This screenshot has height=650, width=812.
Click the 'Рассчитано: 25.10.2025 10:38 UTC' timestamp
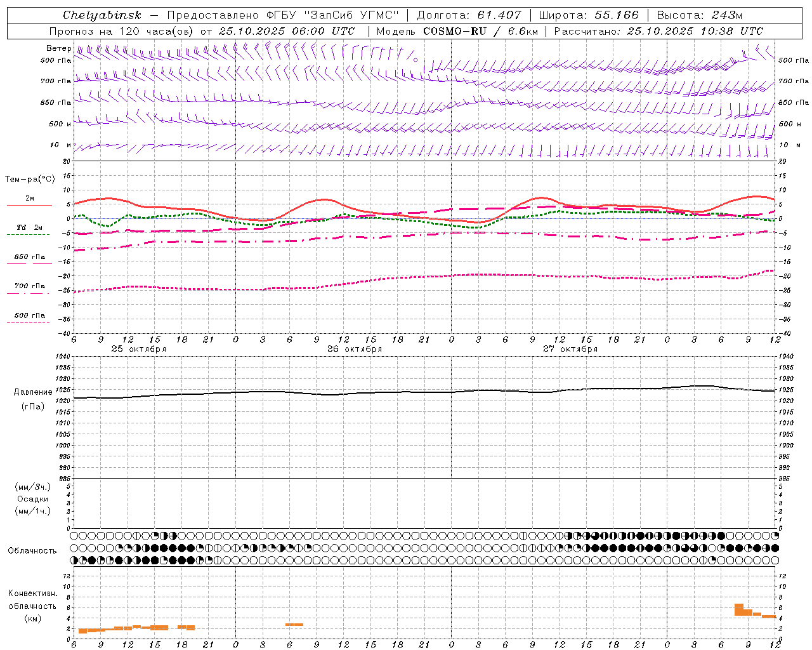tap(658, 31)
